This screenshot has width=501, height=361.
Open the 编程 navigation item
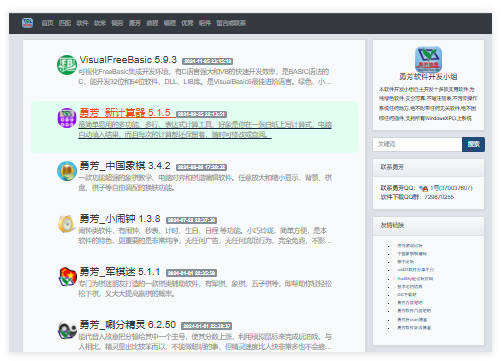pos(170,23)
